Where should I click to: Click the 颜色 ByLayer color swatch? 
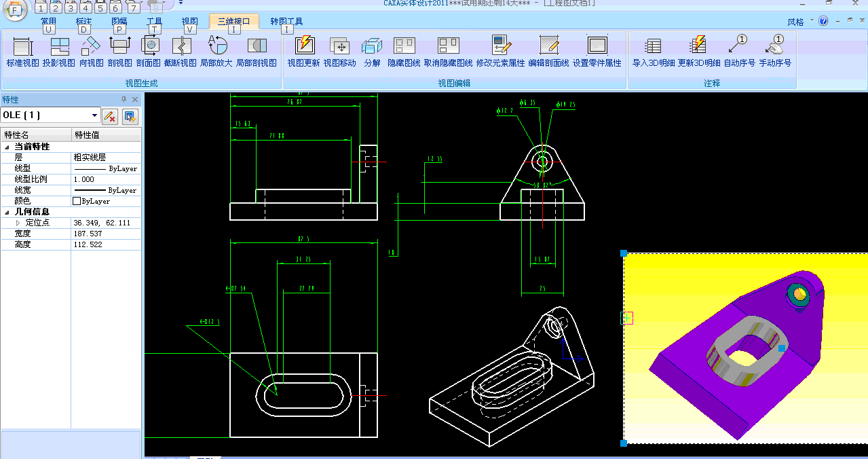click(x=77, y=201)
